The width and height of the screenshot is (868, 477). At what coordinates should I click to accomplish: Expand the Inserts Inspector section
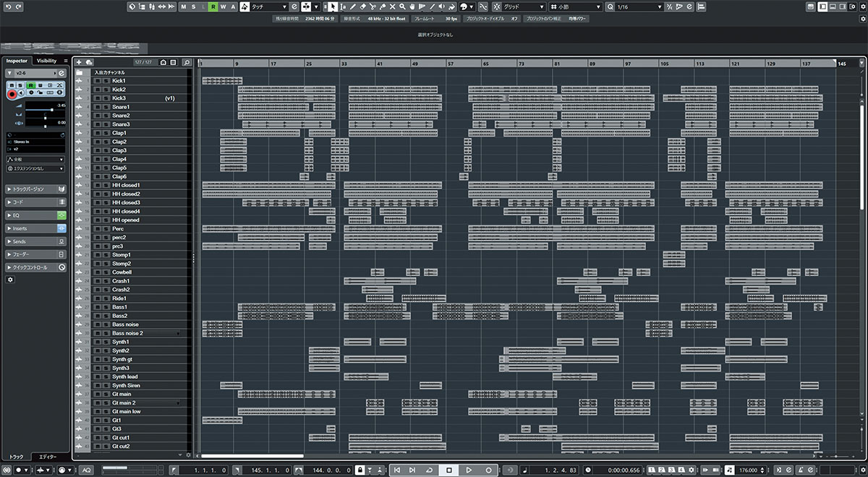(35, 228)
